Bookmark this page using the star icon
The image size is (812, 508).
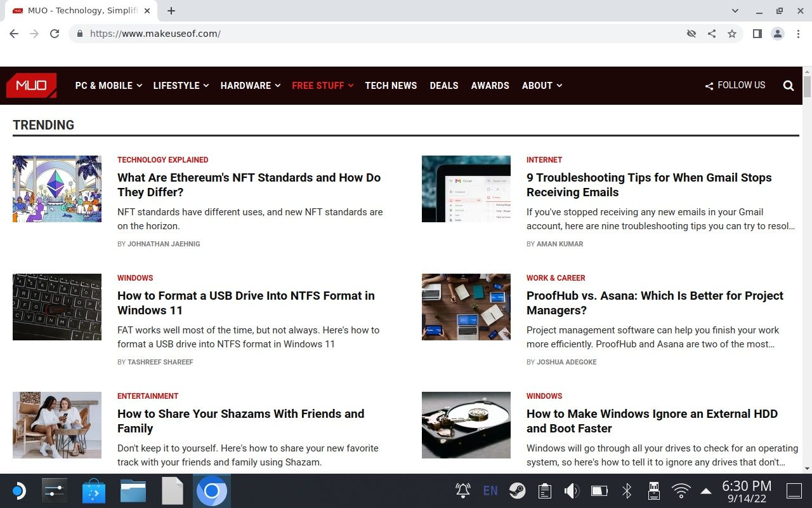tap(733, 33)
